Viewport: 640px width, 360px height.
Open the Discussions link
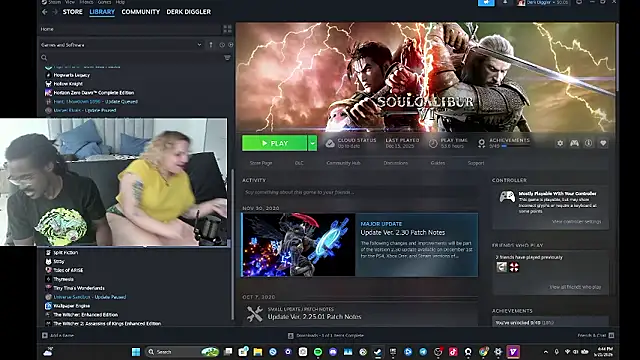tap(396, 163)
